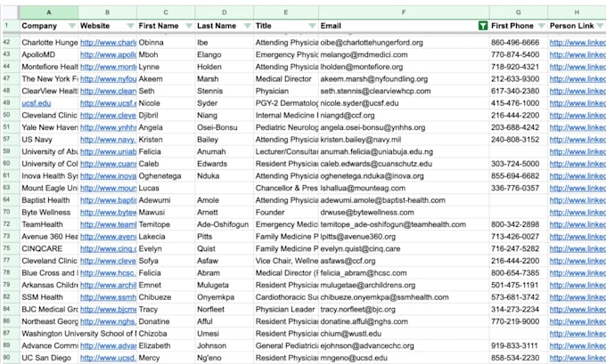Select the cell 'melango@mdmedici.com'
Screen dimensions: 606x364
[x=404, y=54]
